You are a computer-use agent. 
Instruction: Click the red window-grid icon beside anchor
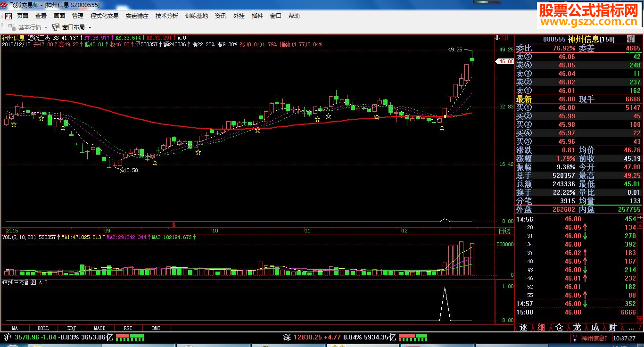pyautogui.click(x=507, y=37)
